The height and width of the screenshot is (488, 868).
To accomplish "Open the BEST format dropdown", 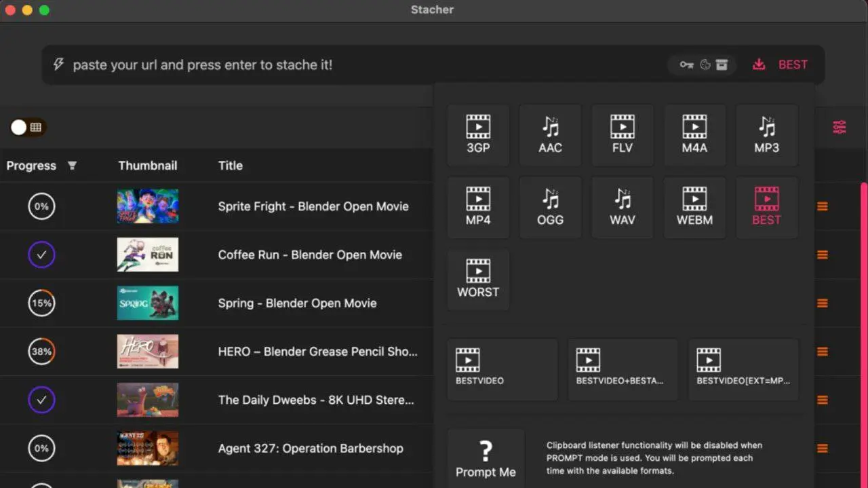I will (793, 64).
